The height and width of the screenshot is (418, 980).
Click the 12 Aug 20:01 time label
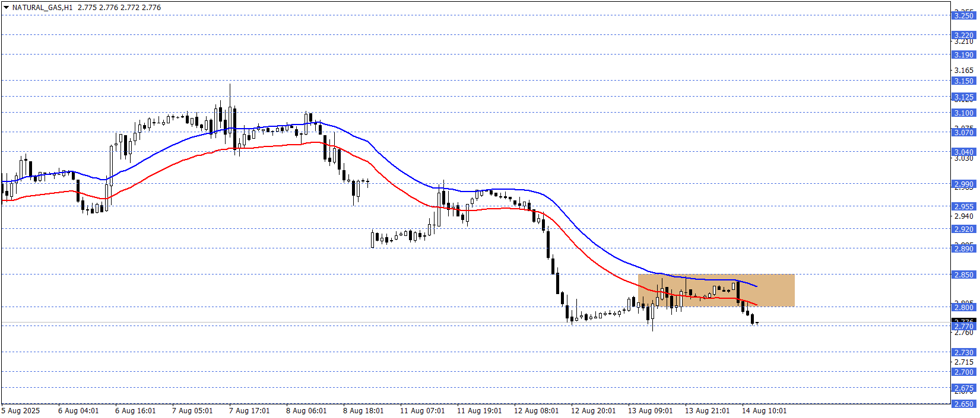pyautogui.click(x=593, y=411)
